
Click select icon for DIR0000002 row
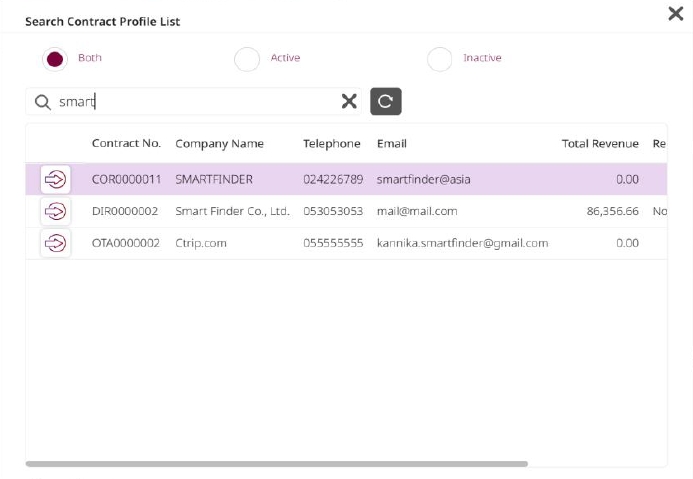click(x=56, y=211)
